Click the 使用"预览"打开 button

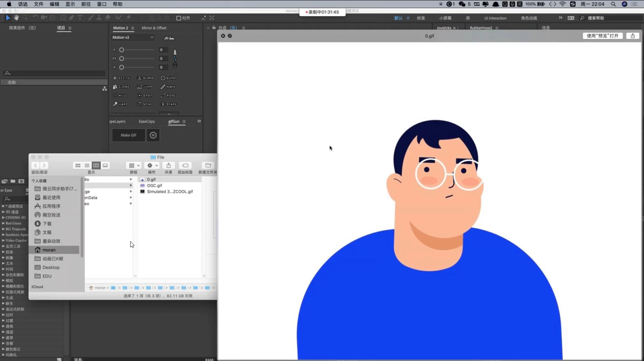pos(602,36)
